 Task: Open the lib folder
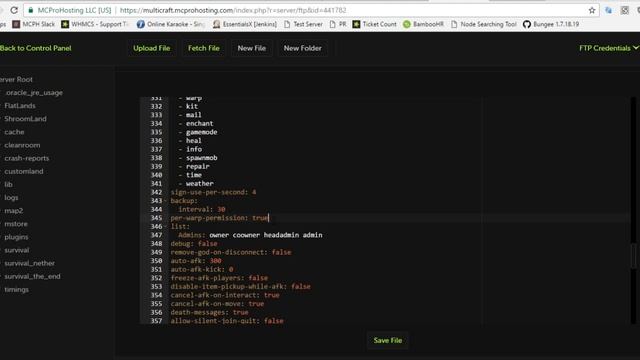pyautogui.click(x=8, y=184)
